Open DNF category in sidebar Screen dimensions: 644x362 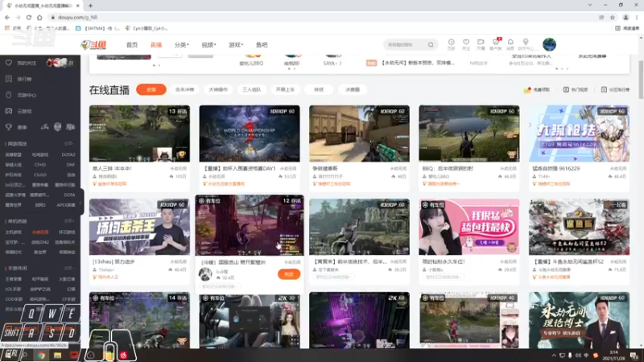coord(70,165)
